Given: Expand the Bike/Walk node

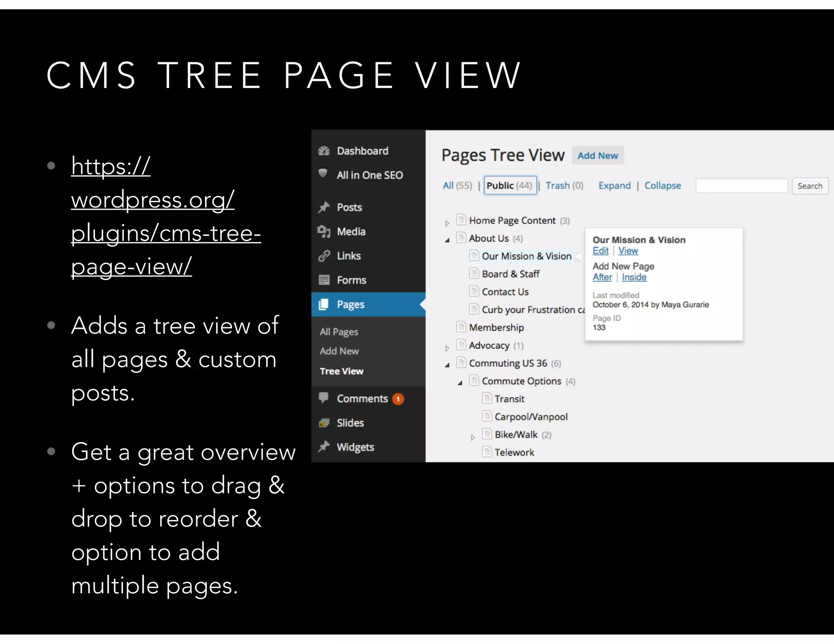Looking at the screenshot, I should point(473,438).
